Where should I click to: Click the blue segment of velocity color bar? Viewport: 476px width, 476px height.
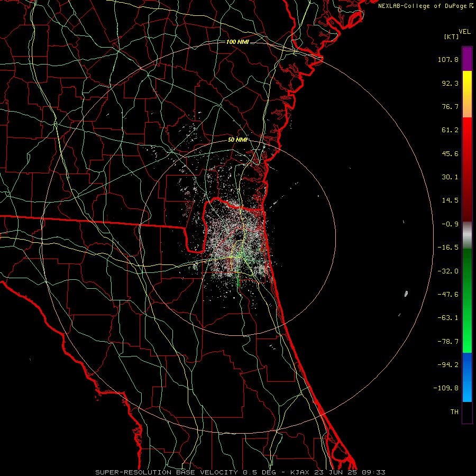click(x=467, y=377)
